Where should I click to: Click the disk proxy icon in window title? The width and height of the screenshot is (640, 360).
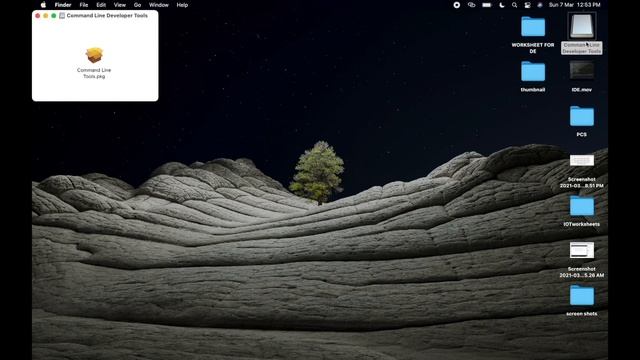tap(62, 16)
